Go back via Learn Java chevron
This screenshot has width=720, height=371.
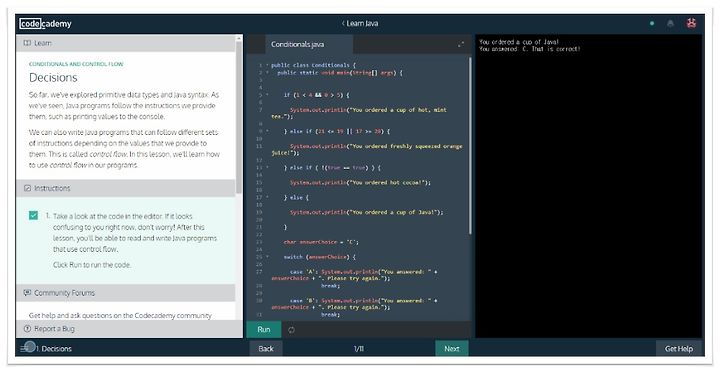[x=343, y=23]
